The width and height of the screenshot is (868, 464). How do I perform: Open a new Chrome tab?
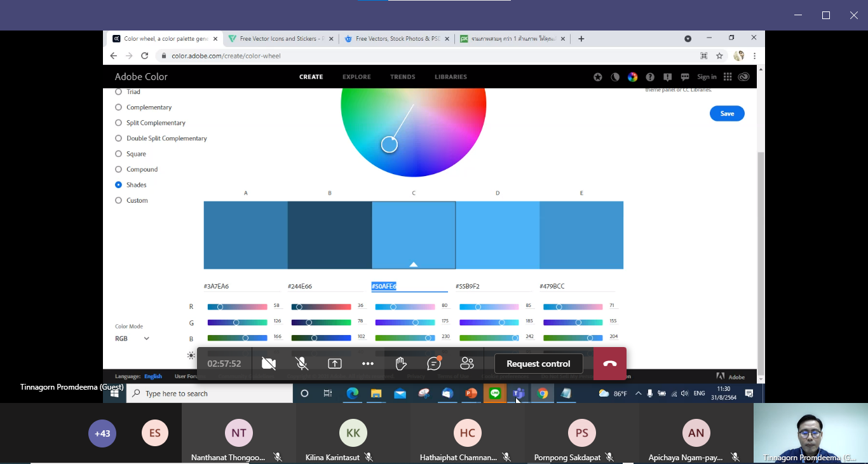point(581,39)
